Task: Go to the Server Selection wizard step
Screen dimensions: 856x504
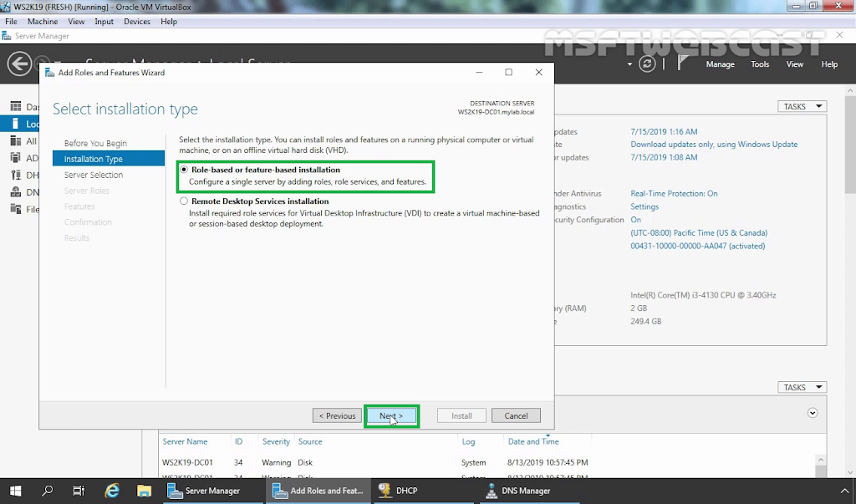Action: (x=94, y=175)
